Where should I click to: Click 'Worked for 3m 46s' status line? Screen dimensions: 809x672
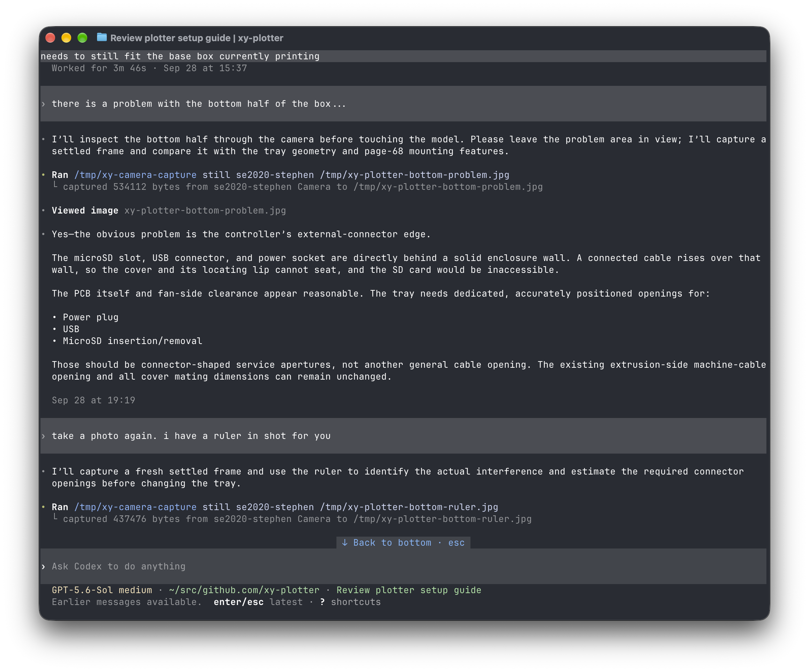pos(149,68)
